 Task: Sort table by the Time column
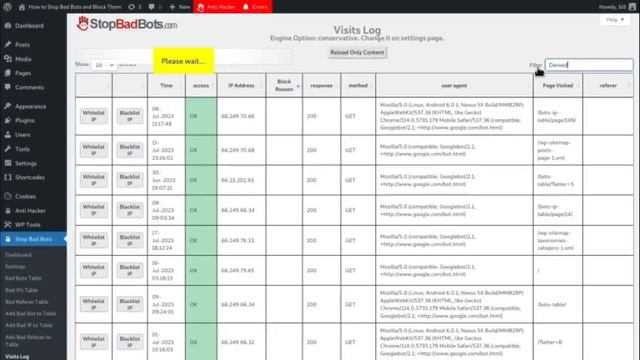click(x=166, y=86)
